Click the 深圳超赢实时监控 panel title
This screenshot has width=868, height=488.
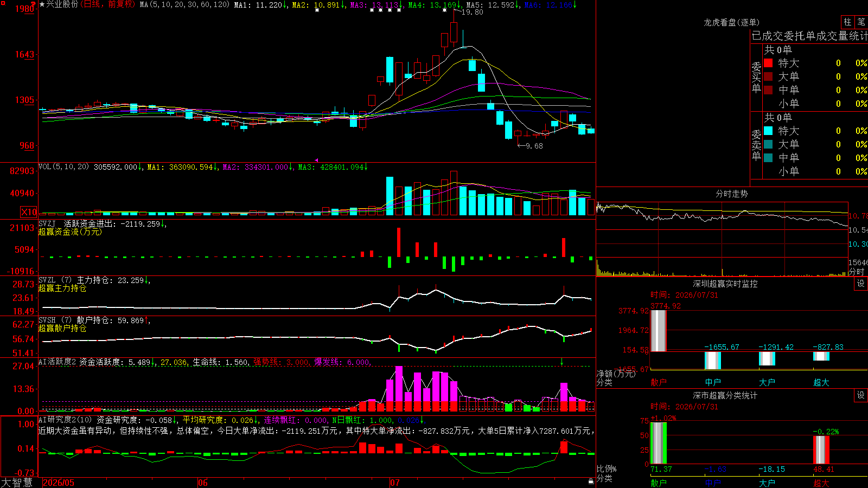pos(725,284)
